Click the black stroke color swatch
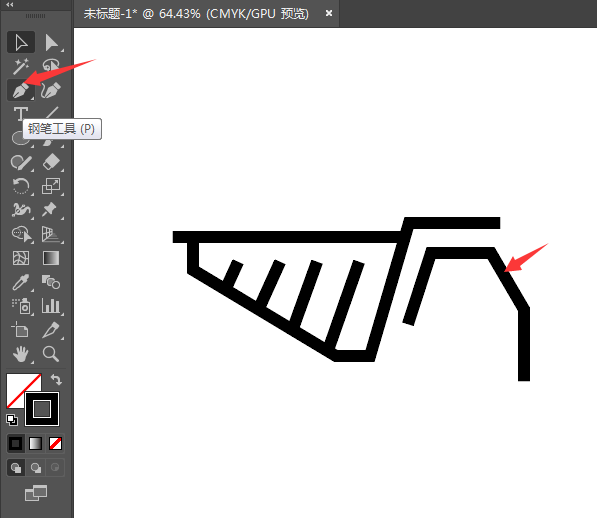 point(42,409)
